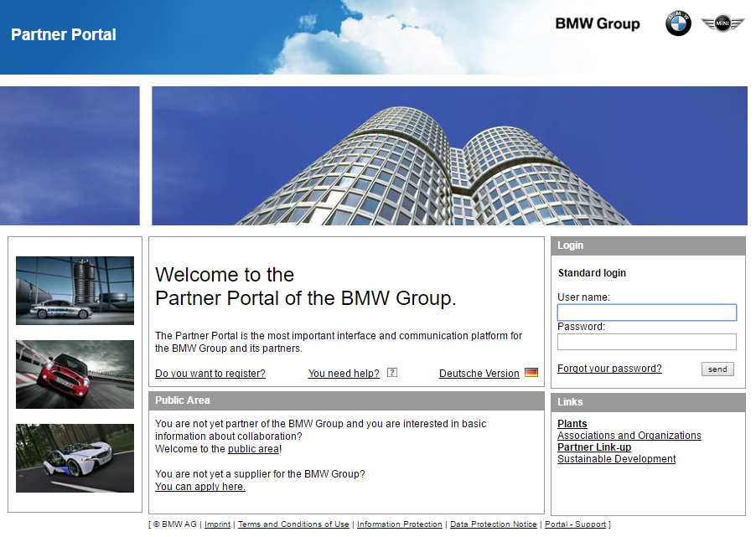Image resolution: width=756 pixels, height=537 pixels.
Task: Click the Public Area panel header
Action: (x=346, y=400)
